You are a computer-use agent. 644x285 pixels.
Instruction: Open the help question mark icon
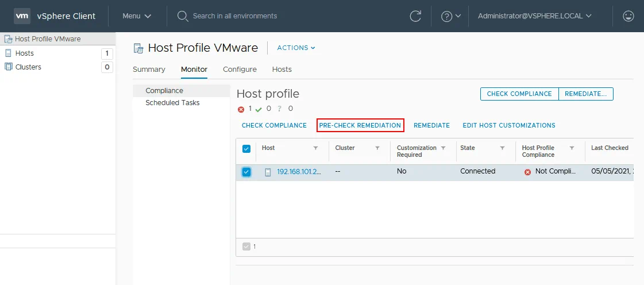pyautogui.click(x=447, y=16)
